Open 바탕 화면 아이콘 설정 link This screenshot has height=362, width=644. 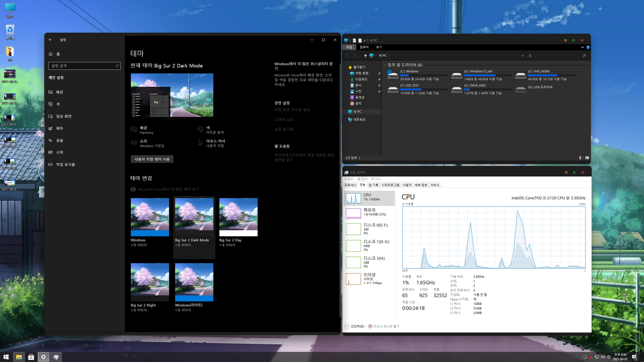[x=292, y=110]
